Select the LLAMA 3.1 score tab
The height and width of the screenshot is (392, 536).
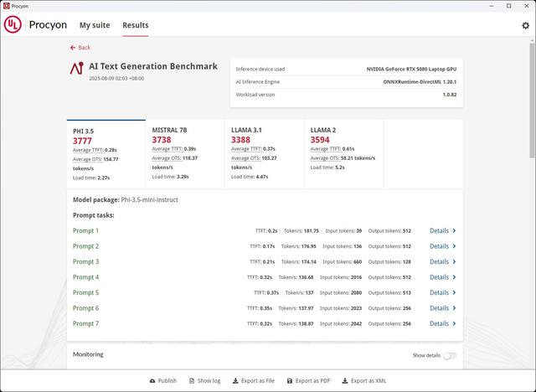[x=265, y=154]
